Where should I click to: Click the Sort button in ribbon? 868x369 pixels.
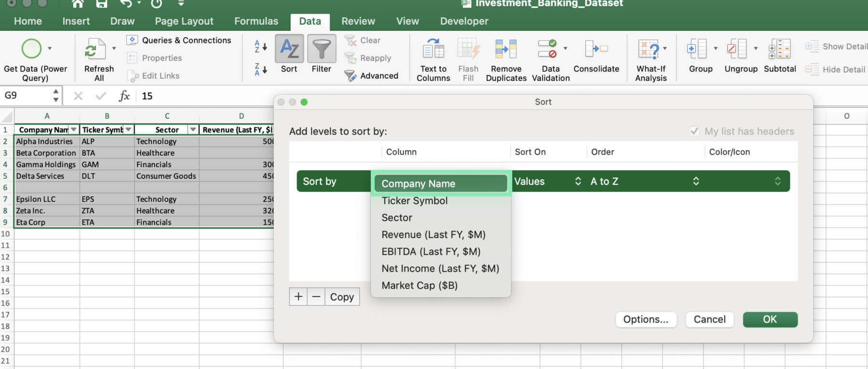(x=289, y=55)
